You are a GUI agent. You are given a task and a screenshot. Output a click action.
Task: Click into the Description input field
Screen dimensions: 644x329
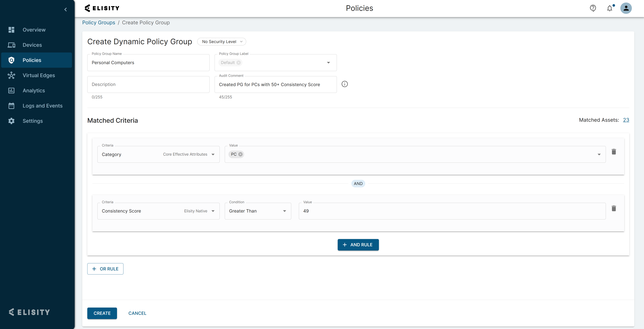click(x=148, y=85)
